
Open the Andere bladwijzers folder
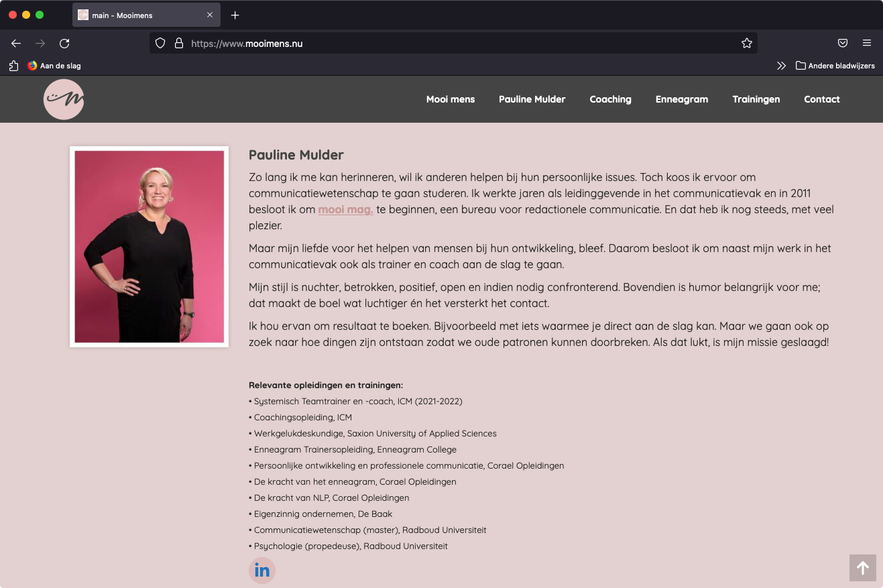(x=835, y=66)
